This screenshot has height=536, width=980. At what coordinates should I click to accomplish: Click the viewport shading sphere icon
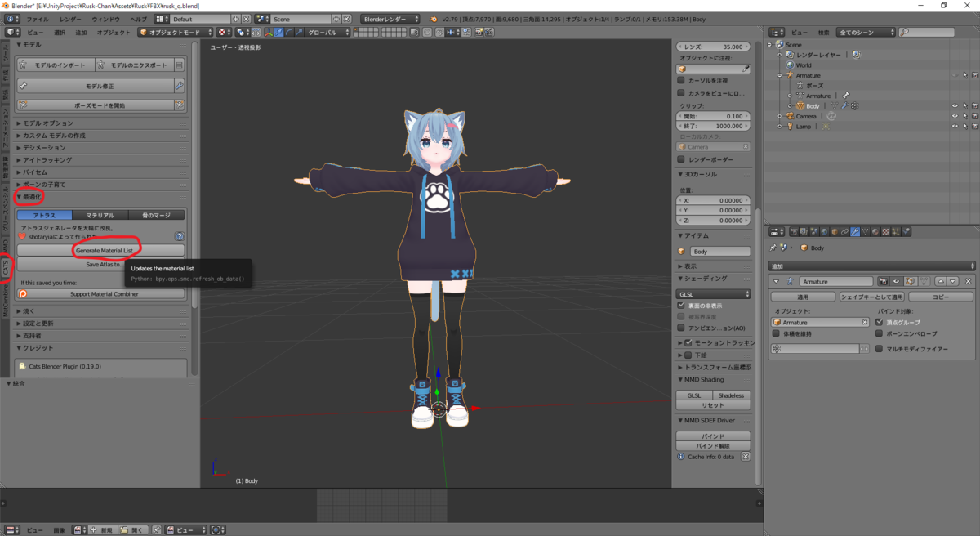[x=224, y=32]
